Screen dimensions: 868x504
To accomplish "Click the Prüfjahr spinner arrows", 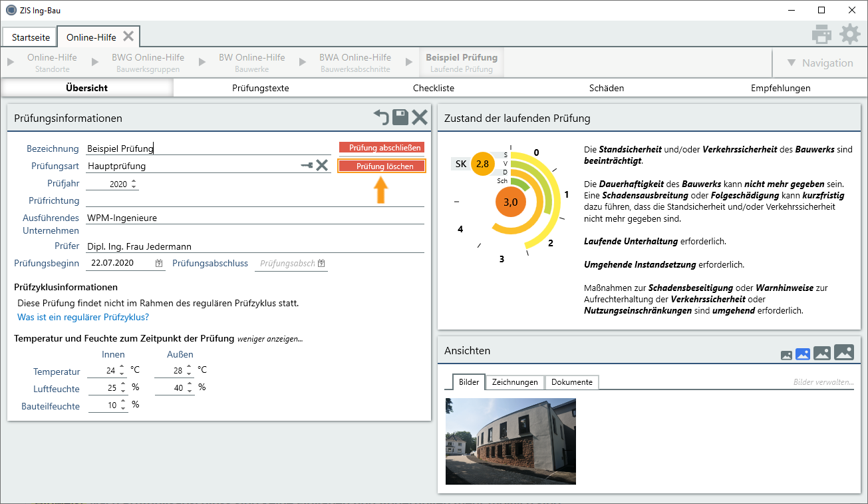I will click(x=134, y=184).
